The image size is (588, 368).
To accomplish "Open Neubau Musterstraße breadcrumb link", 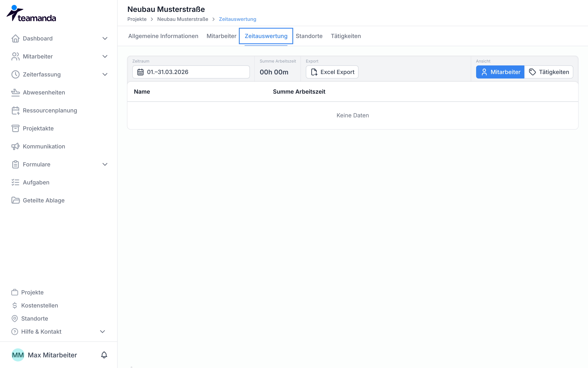I will [x=183, y=19].
